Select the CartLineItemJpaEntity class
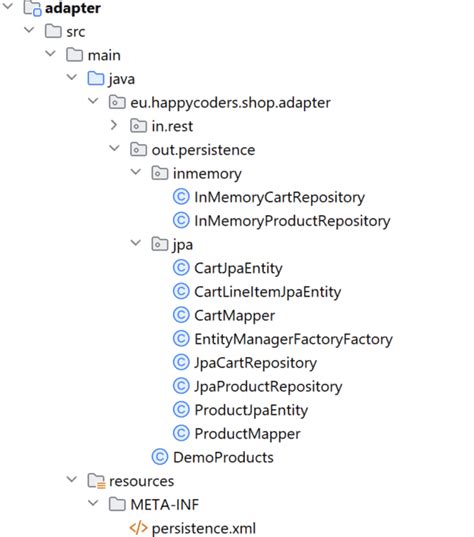Screen dimensions: 474x537 (x=267, y=292)
